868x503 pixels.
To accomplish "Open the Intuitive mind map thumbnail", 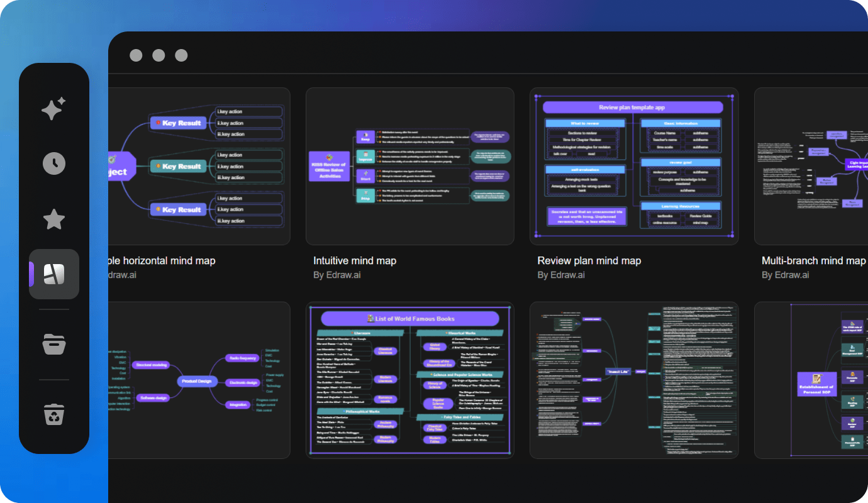I will tap(410, 166).
